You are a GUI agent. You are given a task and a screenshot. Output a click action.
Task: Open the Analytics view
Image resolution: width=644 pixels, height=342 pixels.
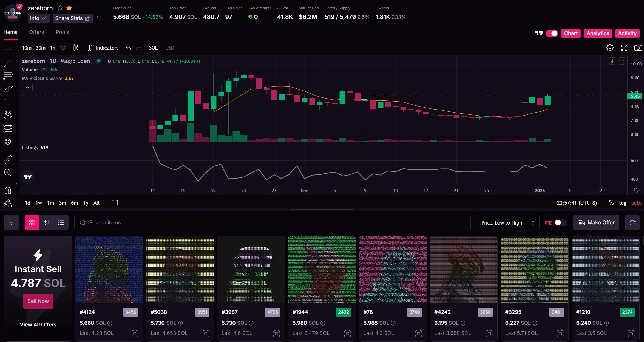click(598, 33)
